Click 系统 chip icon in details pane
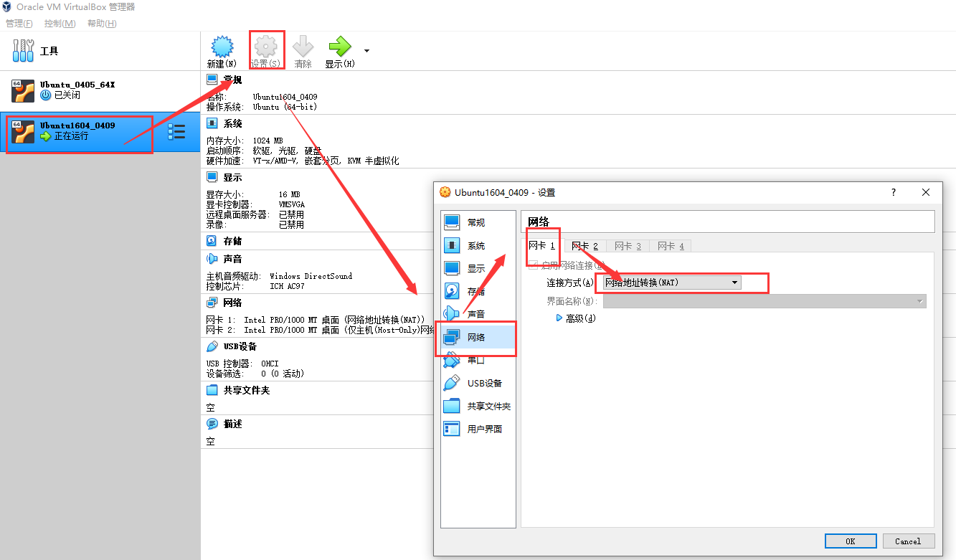 point(212,124)
